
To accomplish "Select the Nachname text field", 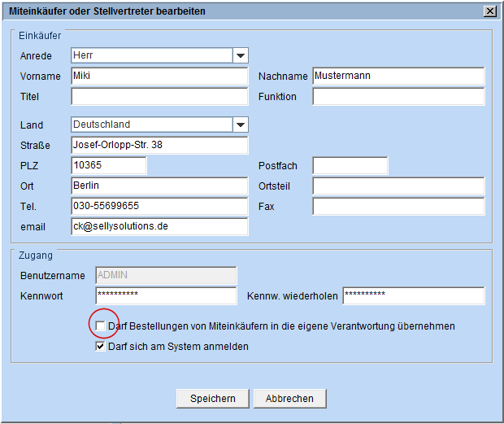I will [x=398, y=76].
